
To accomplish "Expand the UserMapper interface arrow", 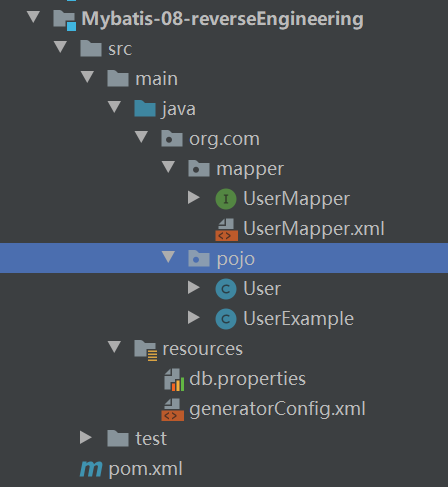I will [x=194, y=198].
